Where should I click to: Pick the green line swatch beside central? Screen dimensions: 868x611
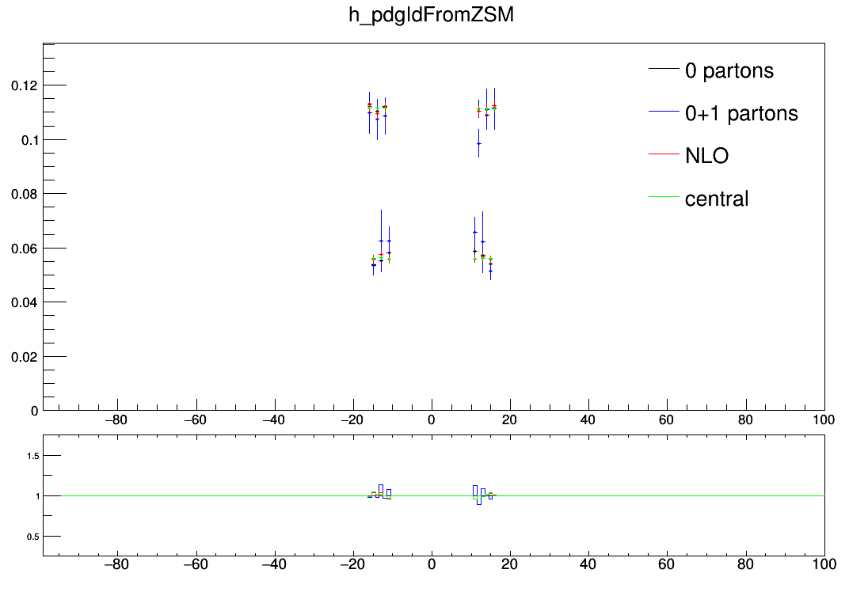coord(664,196)
